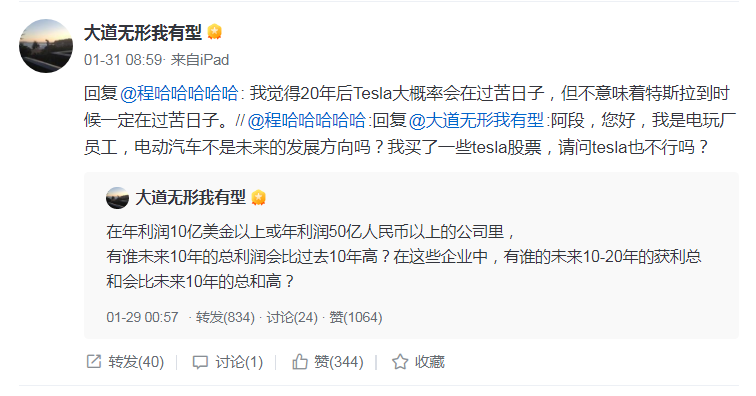The image size is (756, 396).
Task: Open the @大道无形我有型 mention in the reply text
Action: [476, 120]
